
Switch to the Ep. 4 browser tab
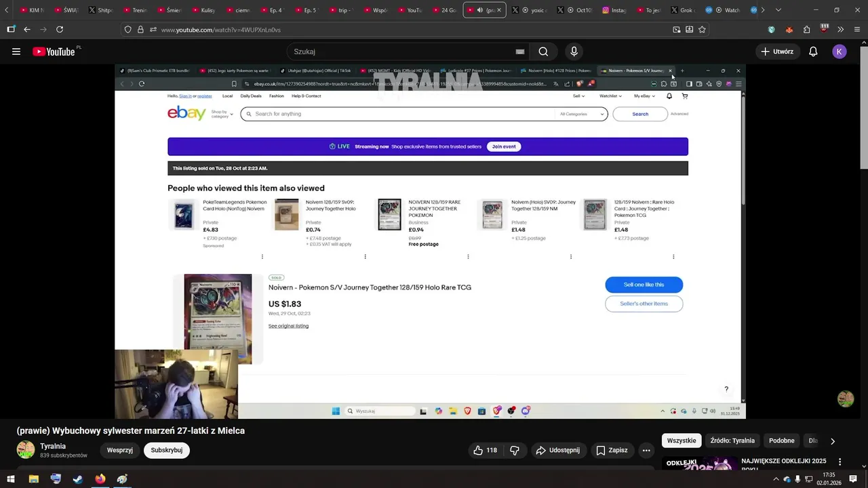coord(271,10)
